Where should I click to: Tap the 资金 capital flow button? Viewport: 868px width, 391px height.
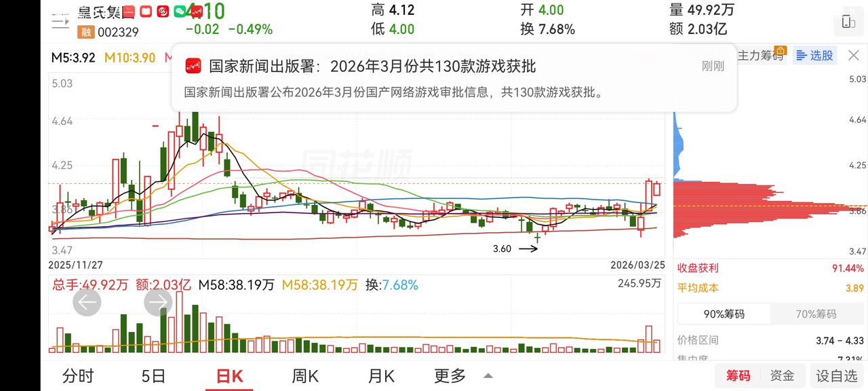point(783,375)
